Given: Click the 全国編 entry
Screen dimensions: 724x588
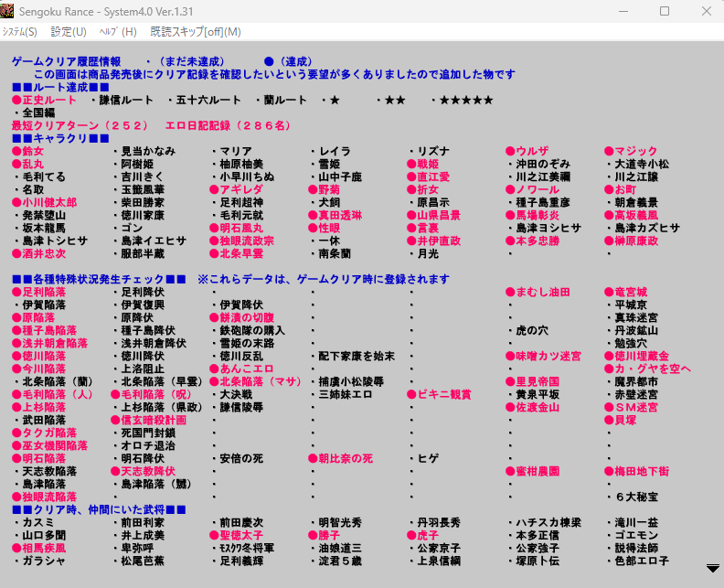Looking at the screenshot, I should (35, 112).
